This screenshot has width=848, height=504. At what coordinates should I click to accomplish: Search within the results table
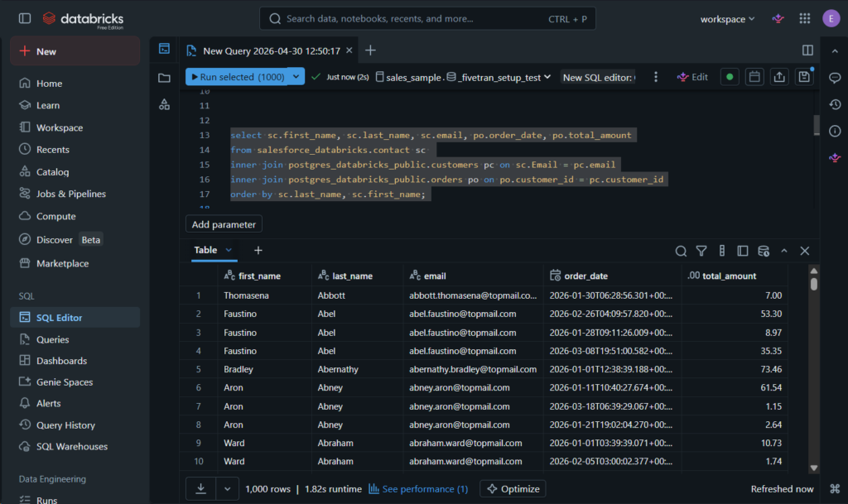click(681, 251)
